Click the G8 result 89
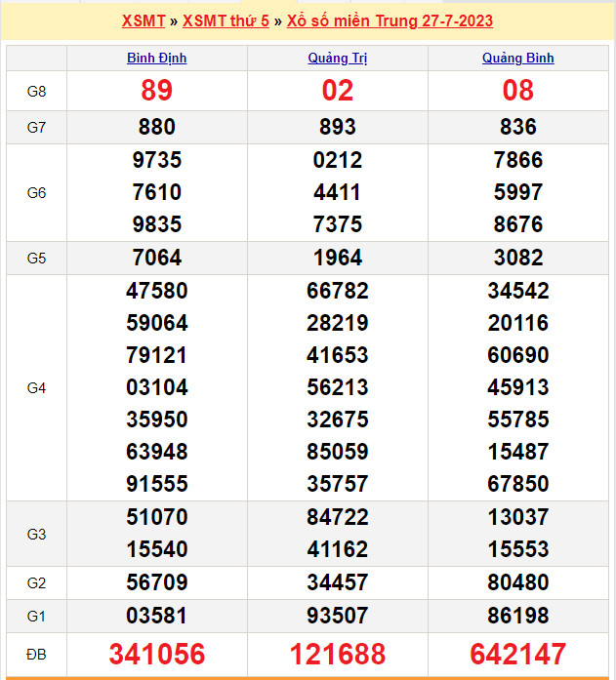The image size is (616, 680). coord(156,91)
